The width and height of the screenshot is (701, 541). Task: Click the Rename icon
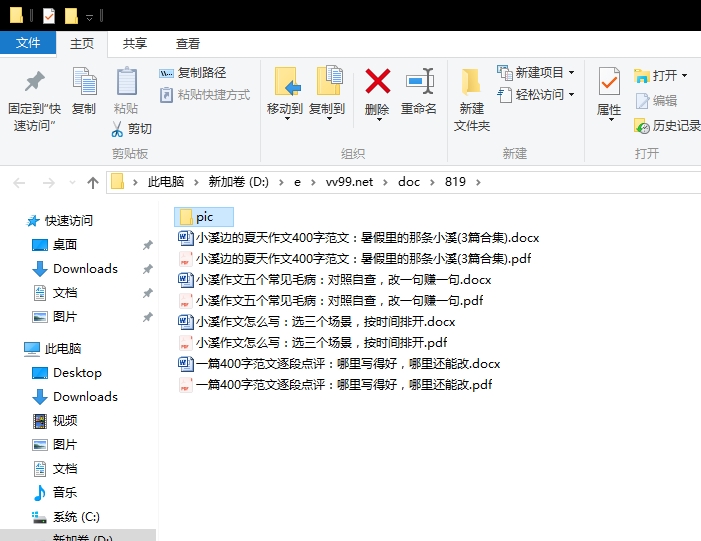pos(419,81)
